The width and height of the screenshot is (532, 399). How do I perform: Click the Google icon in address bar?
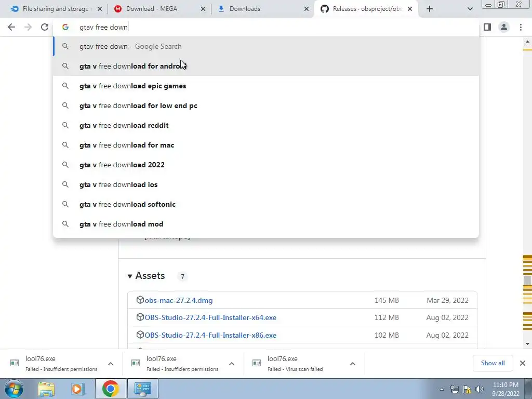pos(65,27)
